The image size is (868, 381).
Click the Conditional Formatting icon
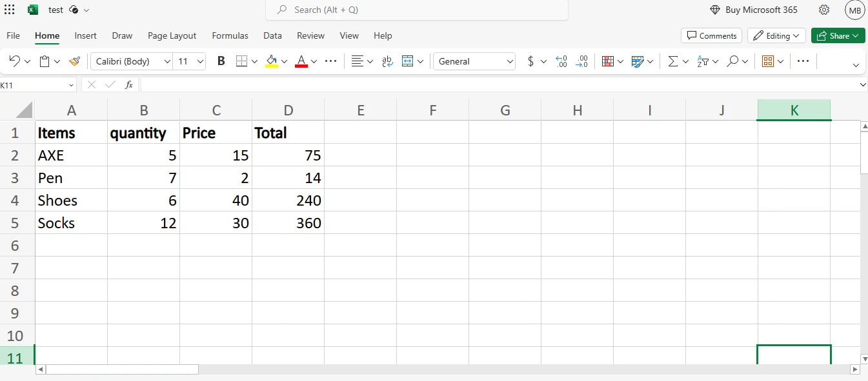point(607,61)
